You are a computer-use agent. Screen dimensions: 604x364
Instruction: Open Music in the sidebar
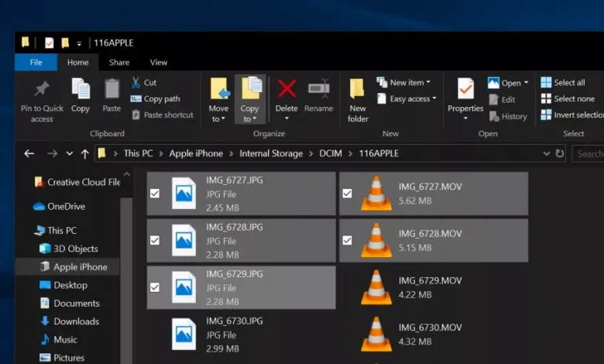(59, 339)
